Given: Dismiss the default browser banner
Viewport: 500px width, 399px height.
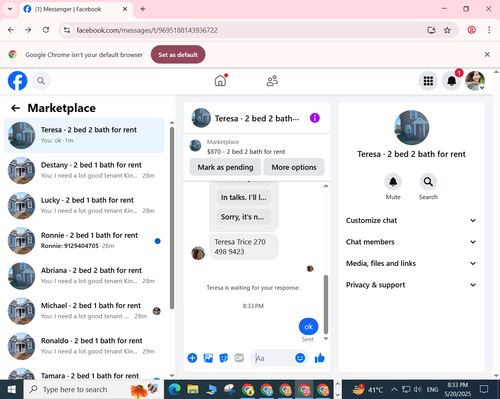Looking at the screenshot, I should [x=487, y=54].
